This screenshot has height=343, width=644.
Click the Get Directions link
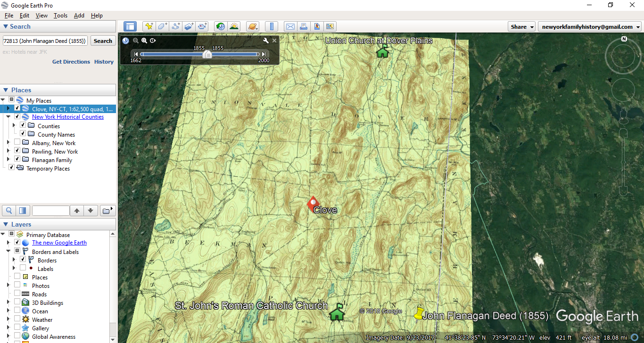[71, 62]
